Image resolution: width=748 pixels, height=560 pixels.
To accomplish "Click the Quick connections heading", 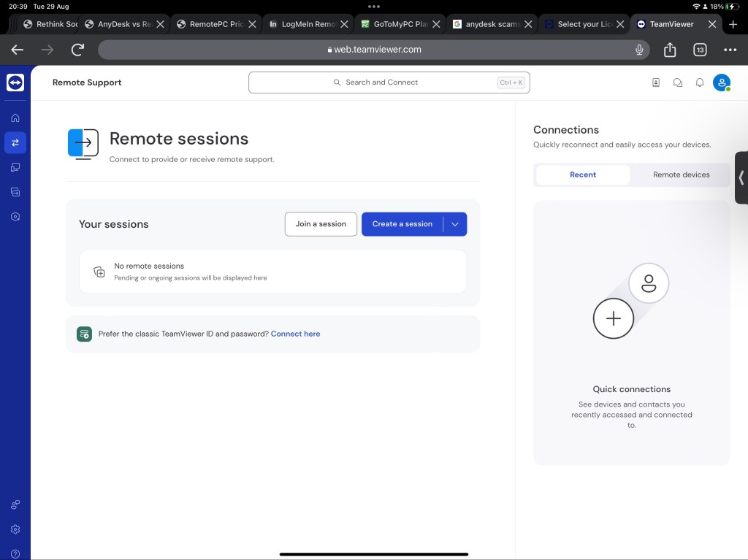I will [632, 389].
